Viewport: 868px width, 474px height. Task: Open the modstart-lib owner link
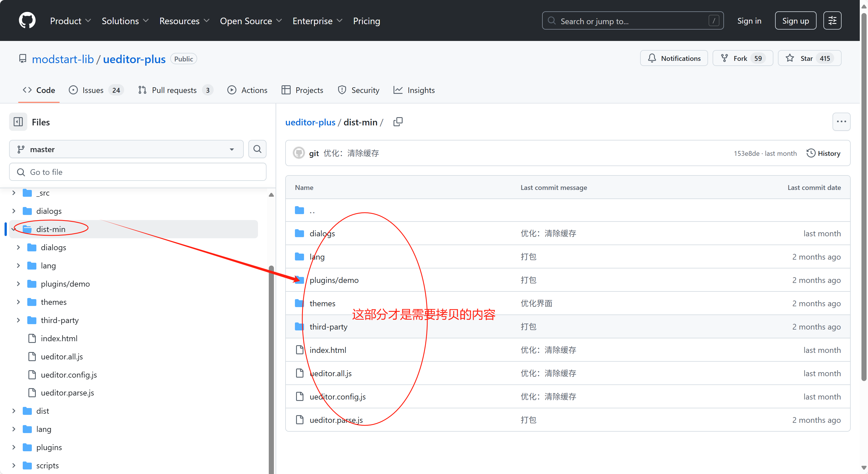(63, 59)
